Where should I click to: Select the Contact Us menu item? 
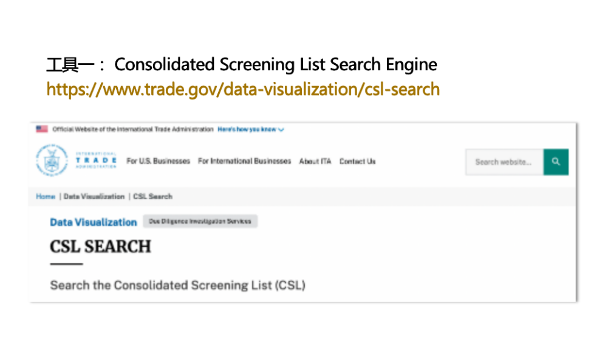click(x=357, y=161)
